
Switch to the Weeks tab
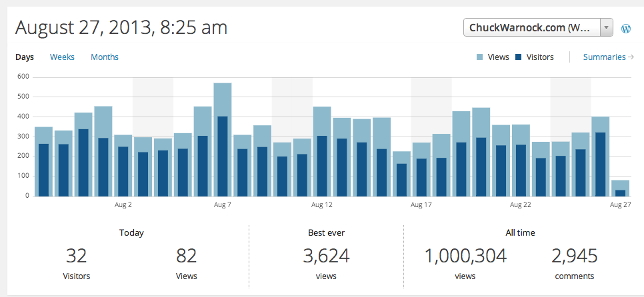pyautogui.click(x=62, y=57)
